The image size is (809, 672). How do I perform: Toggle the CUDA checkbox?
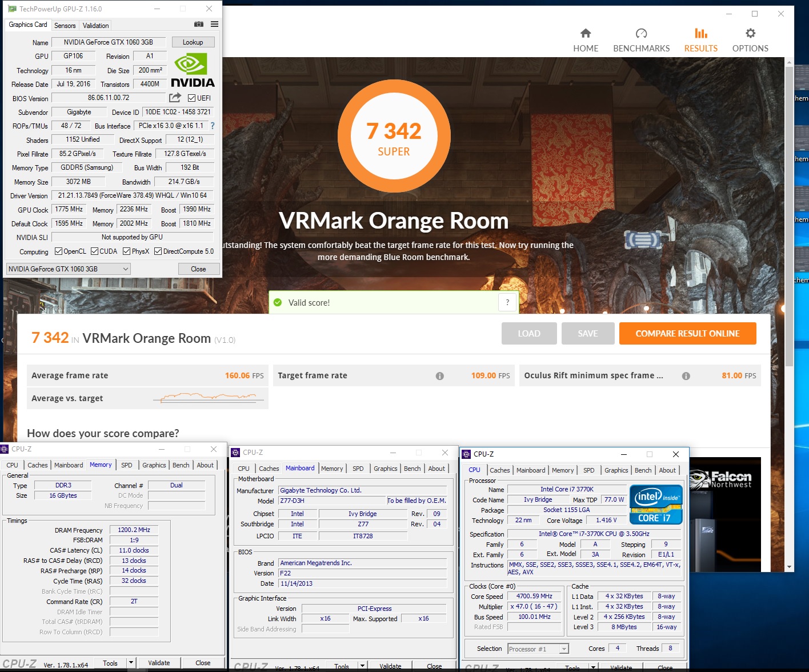click(x=94, y=251)
